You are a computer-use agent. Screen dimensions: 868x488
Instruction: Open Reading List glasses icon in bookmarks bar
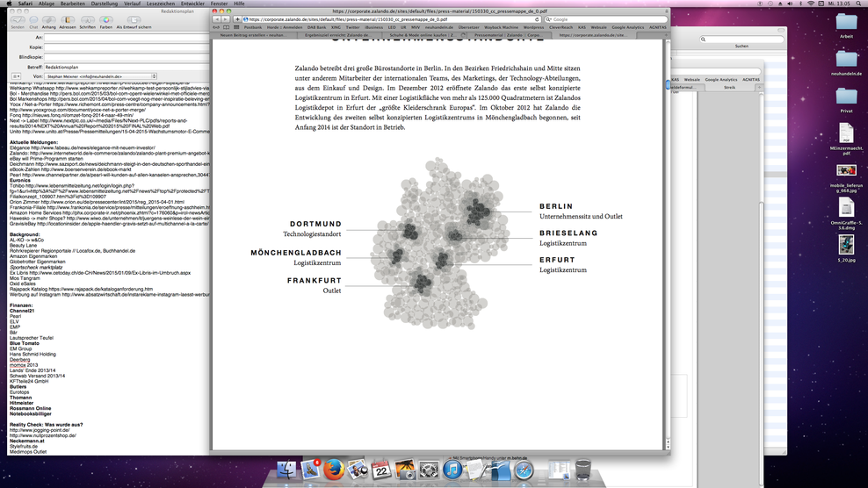216,27
